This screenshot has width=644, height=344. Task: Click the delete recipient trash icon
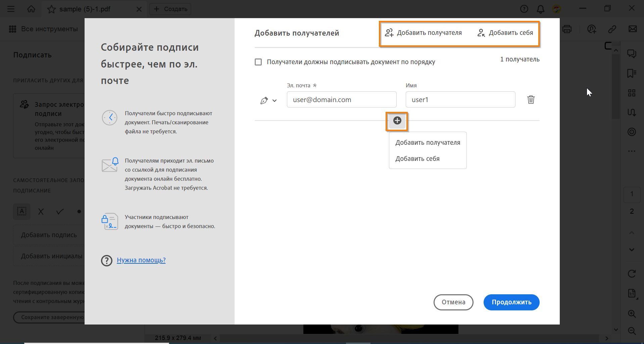coord(531,99)
